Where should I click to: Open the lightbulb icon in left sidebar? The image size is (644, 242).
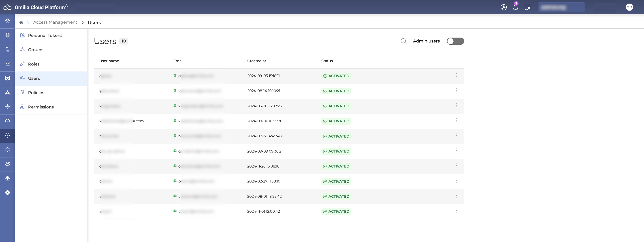coord(8,107)
